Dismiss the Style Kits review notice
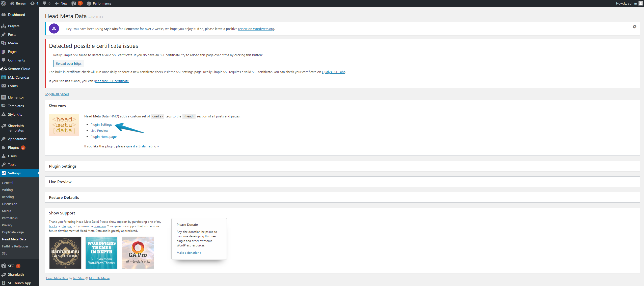 pos(634,27)
